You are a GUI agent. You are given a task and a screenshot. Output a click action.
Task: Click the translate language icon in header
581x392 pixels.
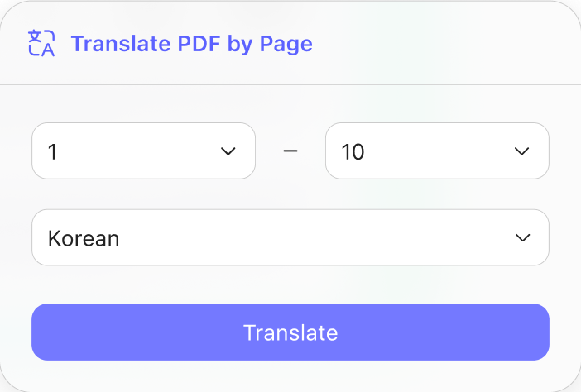pyautogui.click(x=41, y=43)
